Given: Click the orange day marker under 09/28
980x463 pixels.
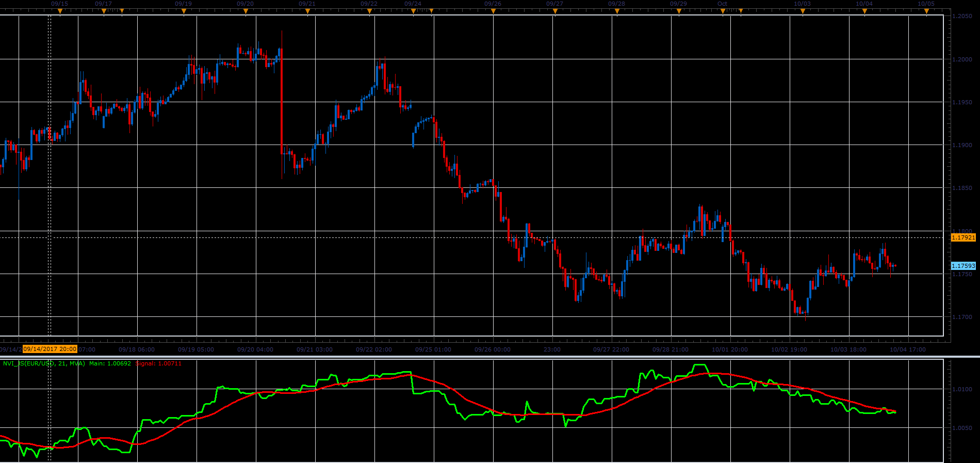Looking at the screenshot, I should 617,11.
